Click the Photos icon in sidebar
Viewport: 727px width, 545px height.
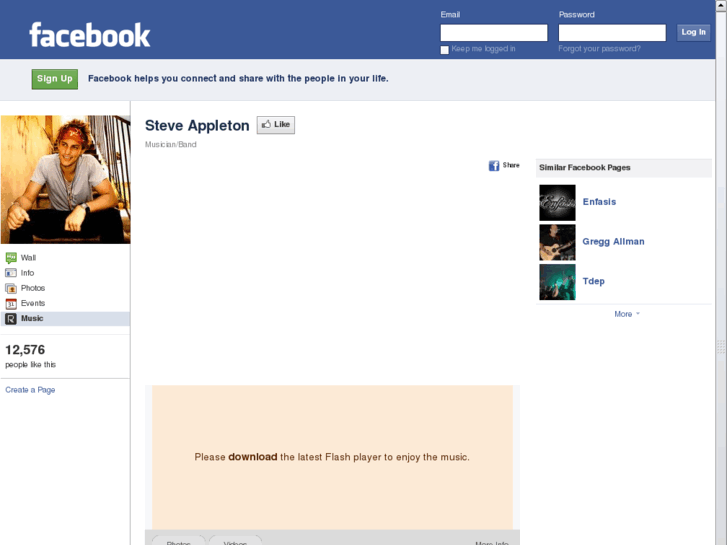pyautogui.click(x=11, y=289)
